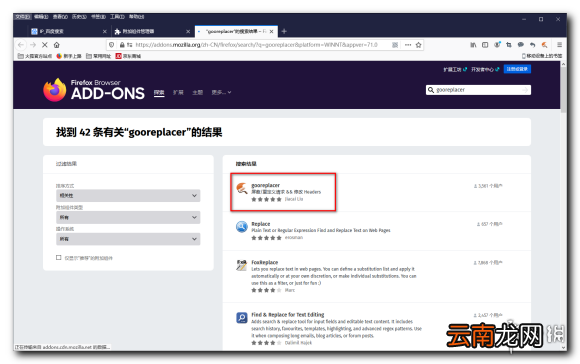The height and width of the screenshot is (364, 580).
Task: Click the QR code icon in address bar
Action: (395, 45)
